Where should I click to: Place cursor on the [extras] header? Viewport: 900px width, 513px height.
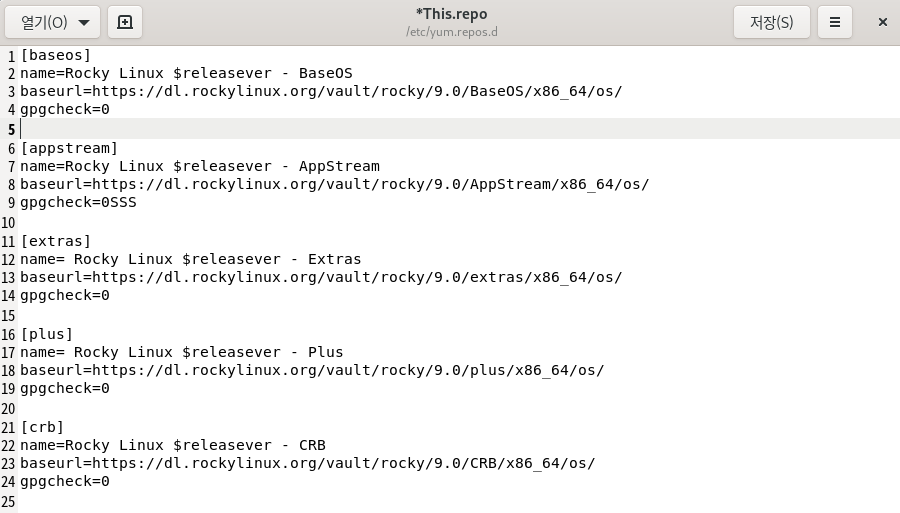point(56,241)
